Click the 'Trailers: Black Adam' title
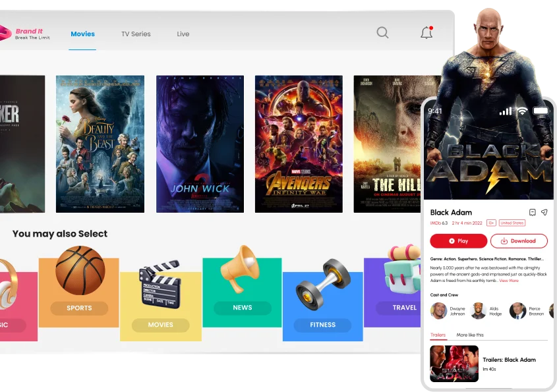Screen dimensions: 557x392 pyautogui.click(x=509, y=360)
